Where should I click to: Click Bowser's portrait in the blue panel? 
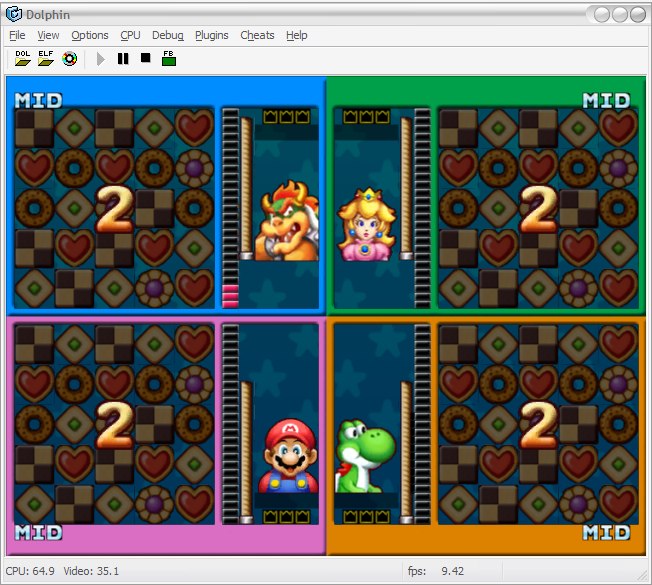pos(287,220)
